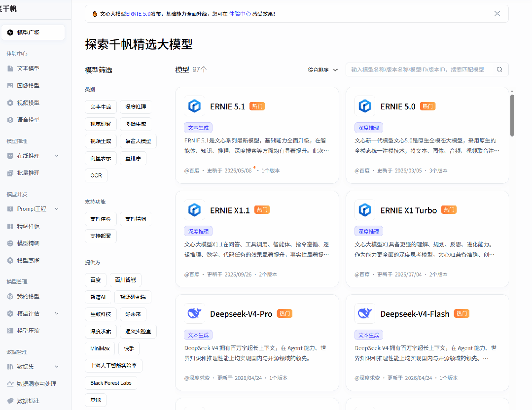Viewport: 532px width, 410px height.
Task: Click the 语音模型 microphone icon
Action: (10, 120)
